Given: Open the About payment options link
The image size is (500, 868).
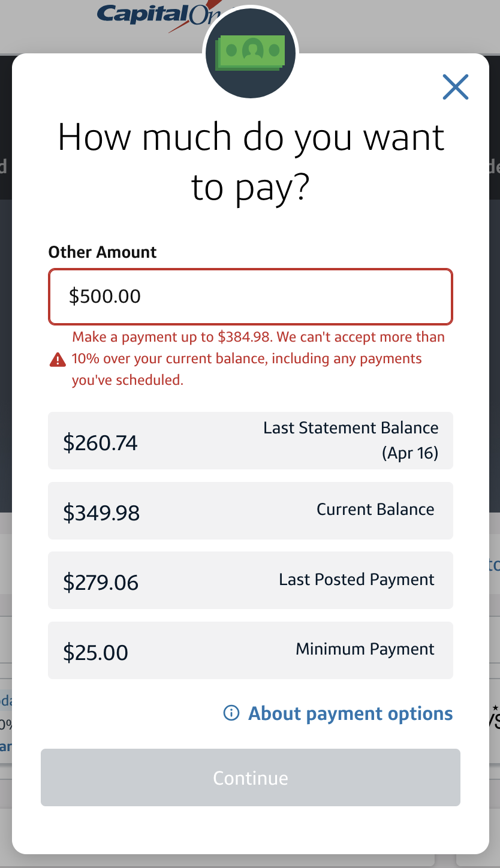Looking at the screenshot, I should (x=350, y=713).
